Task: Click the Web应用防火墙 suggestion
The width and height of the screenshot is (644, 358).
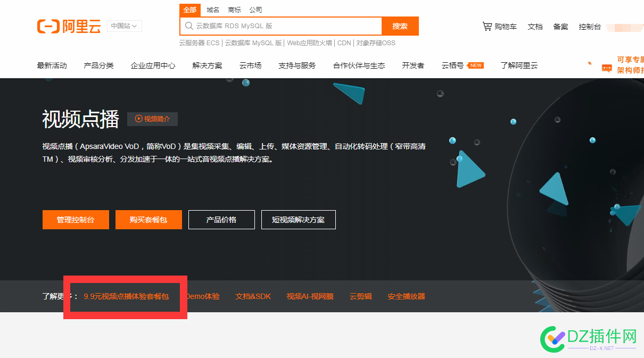Action: 309,43
